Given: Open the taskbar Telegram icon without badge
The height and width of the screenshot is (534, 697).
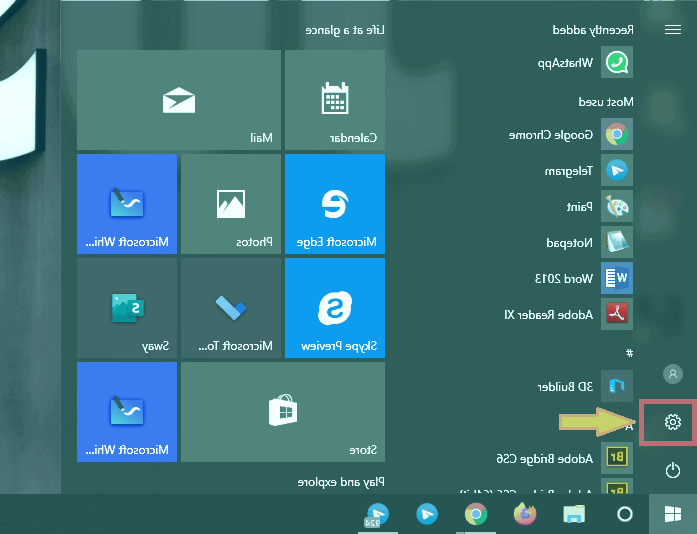Looking at the screenshot, I should click(x=427, y=514).
